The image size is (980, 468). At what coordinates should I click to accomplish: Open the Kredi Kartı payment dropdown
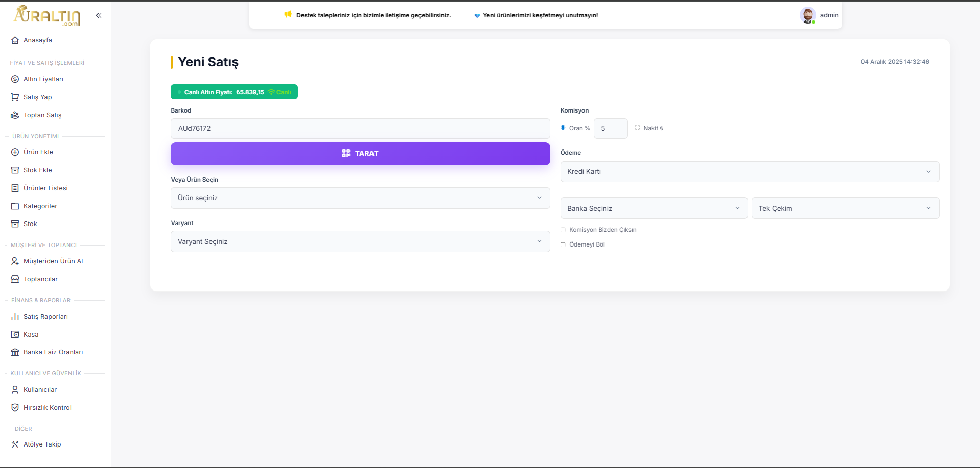point(749,171)
